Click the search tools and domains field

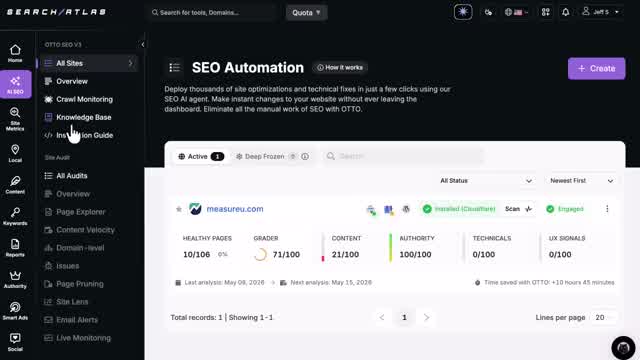[x=212, y=13]
